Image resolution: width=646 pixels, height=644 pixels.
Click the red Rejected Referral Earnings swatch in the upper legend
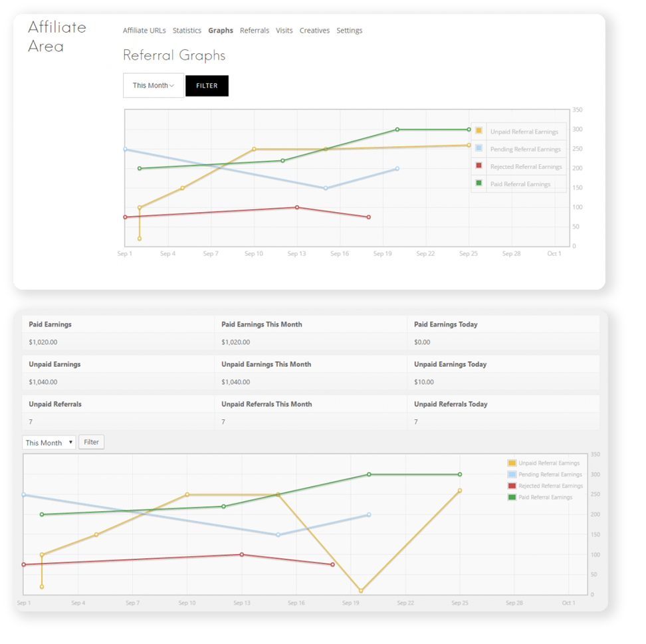[x=479, y=166]
